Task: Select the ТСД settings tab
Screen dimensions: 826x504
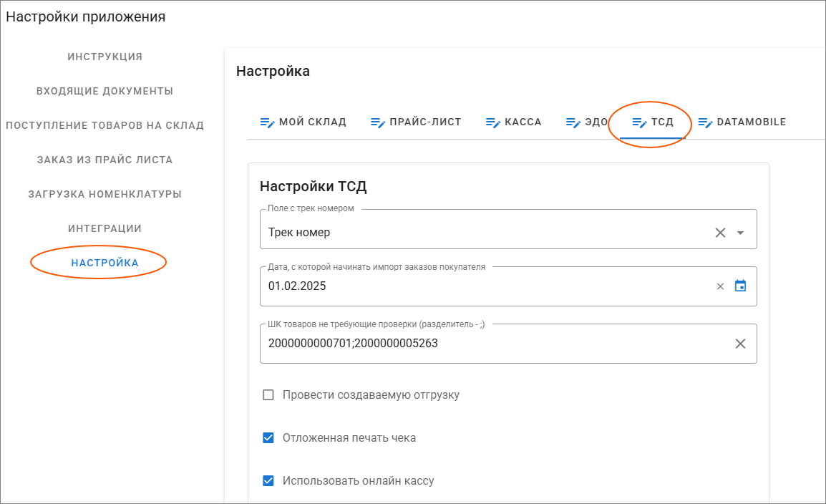Action: tap(653, 122)
